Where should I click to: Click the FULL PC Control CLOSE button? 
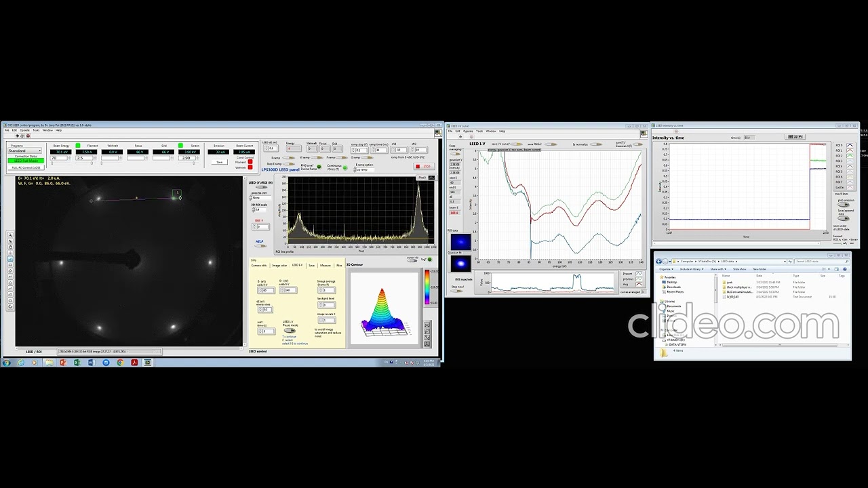(x=26, y=167)
